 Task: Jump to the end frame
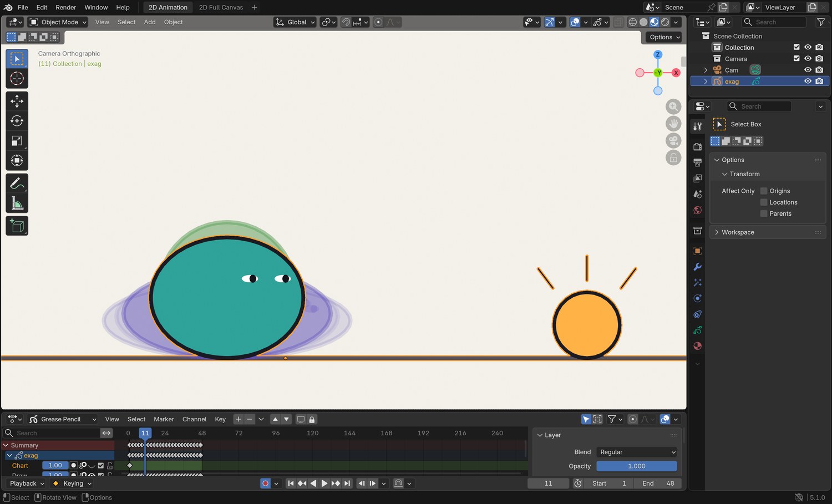(347, 483)
